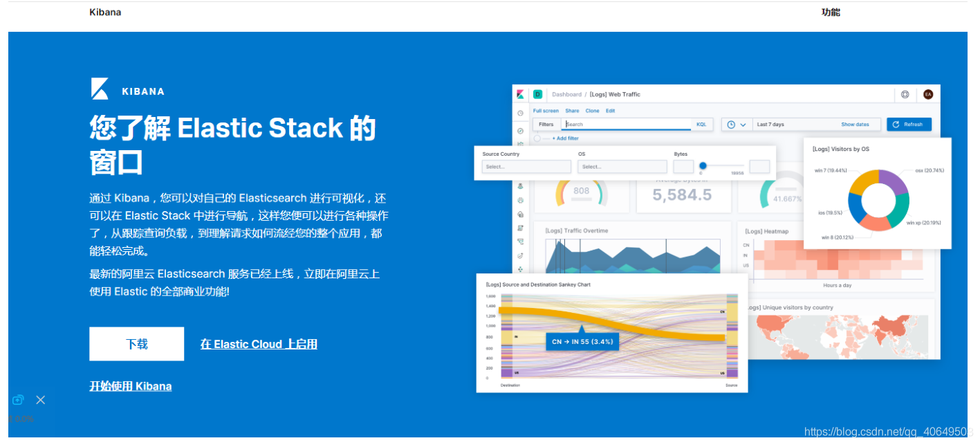The image size is (980, 445).
Task: Click the EA user avatar
Action: click(x=928, y=94)
